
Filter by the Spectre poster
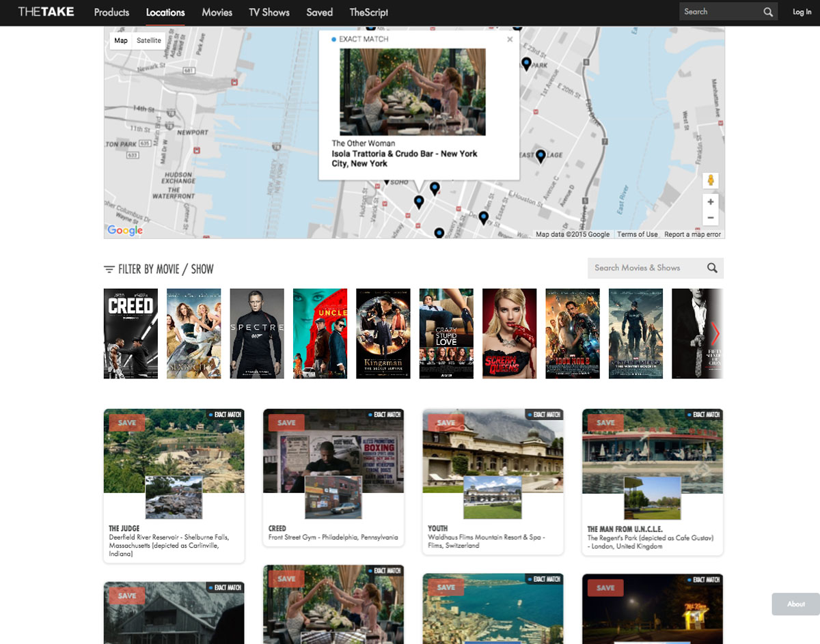tap(257, 333)
